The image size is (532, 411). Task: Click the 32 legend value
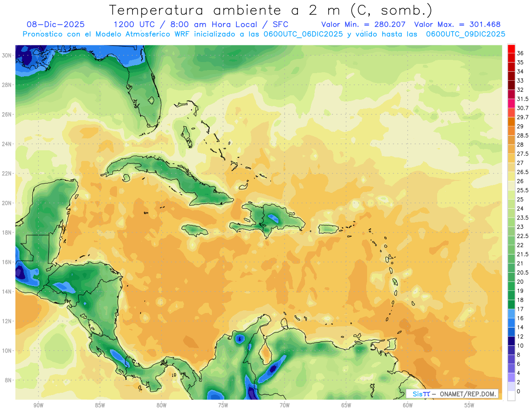coord(520,90)
